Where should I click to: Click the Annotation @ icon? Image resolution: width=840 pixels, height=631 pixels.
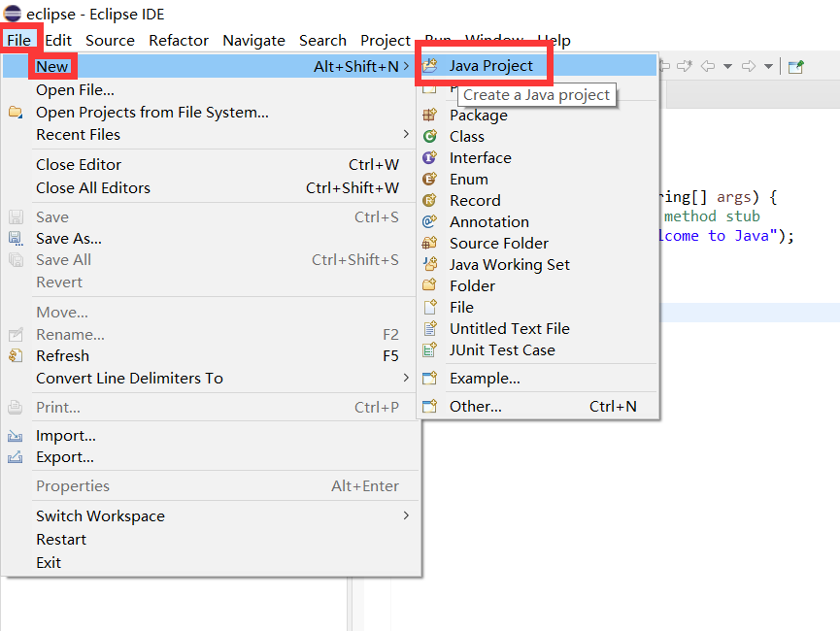[429, 221]
